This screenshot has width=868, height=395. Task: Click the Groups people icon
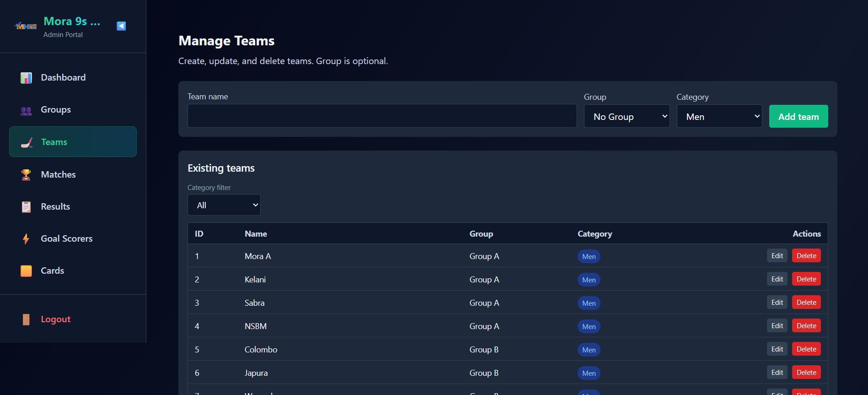coord(26,110)
